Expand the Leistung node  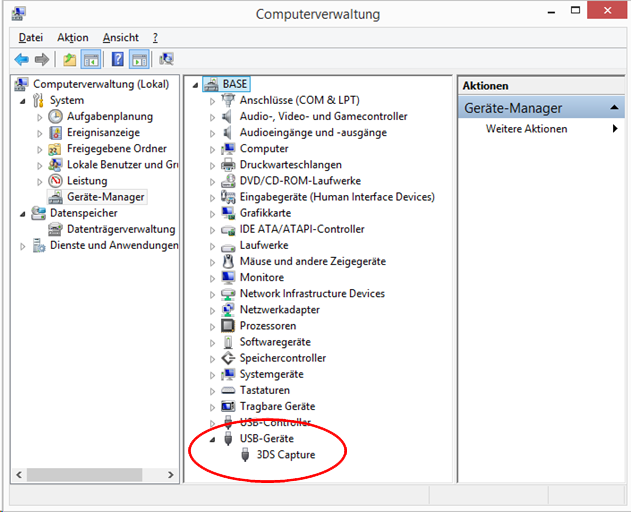tap(39, 182)
